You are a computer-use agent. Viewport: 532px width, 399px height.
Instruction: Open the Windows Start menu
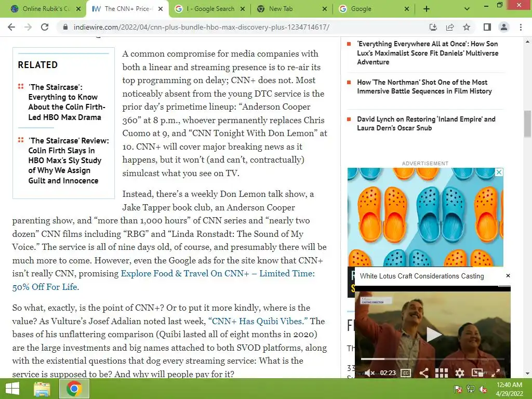pos(12,389)
